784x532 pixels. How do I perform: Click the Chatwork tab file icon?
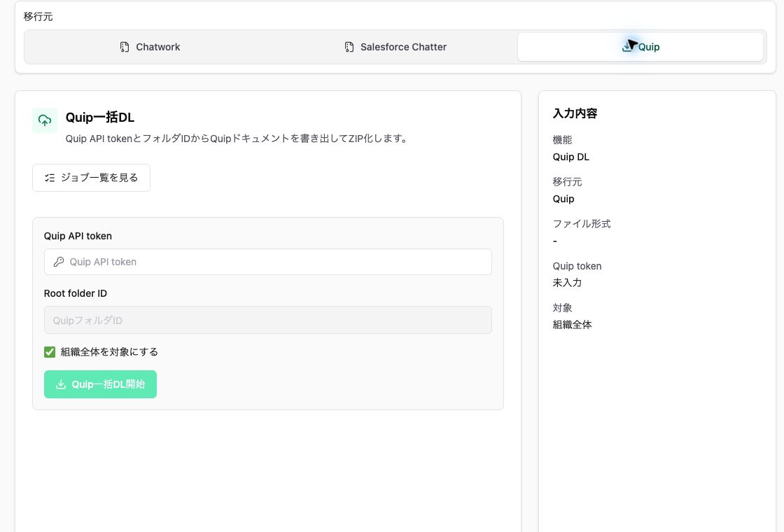[125, 47]
